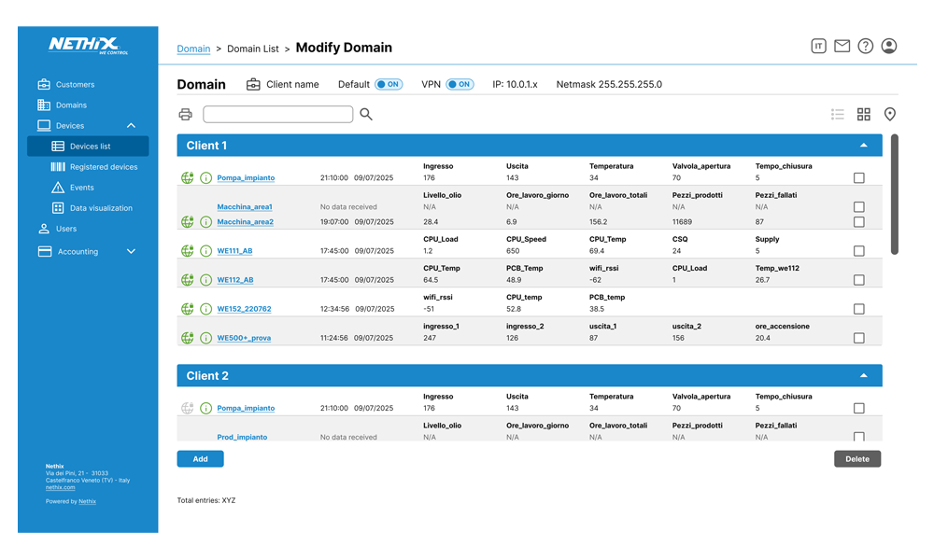Switch to grid view icon
934x560 pixels.
pyautogui.click(x=864, y=114)
